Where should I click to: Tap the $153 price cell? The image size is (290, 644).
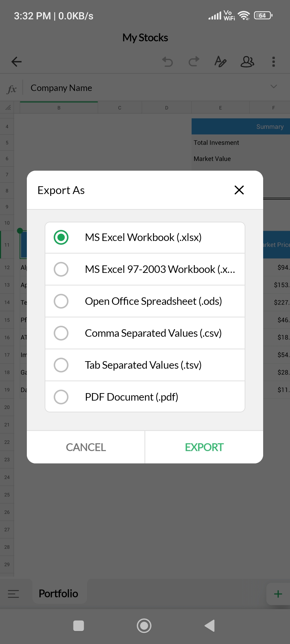tap(277, 285)
